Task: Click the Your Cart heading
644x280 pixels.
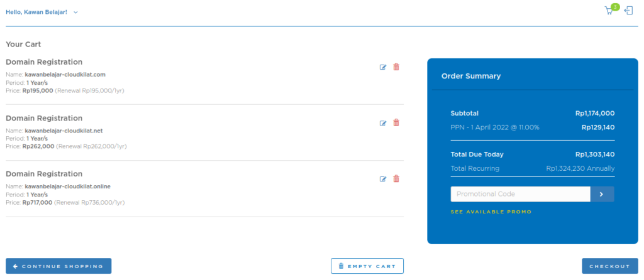Action: point(23,45)
